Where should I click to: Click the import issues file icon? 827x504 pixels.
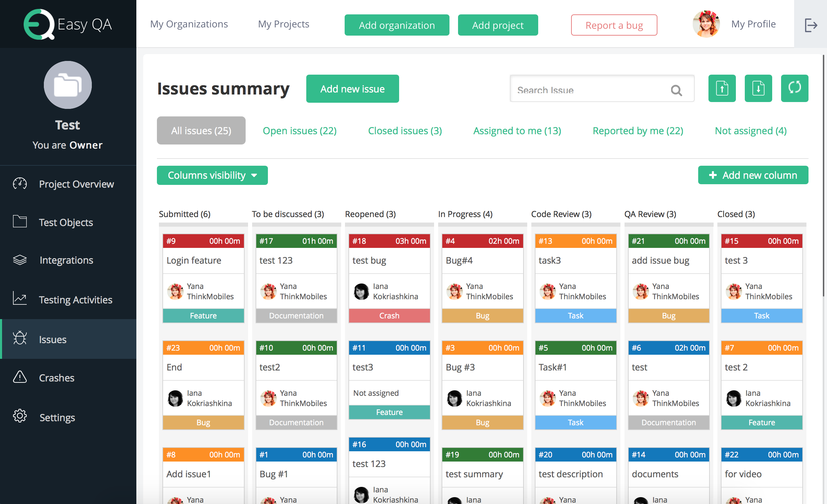click(x=722, y=88)
